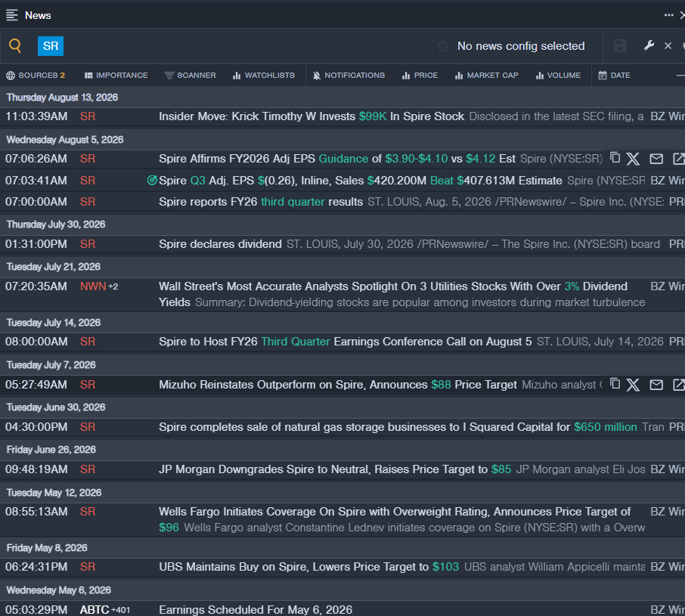Open 'Insider Move: Krick Timothy W Invests' story
This screenshot has height=616, width=685.
pos(312,116)
